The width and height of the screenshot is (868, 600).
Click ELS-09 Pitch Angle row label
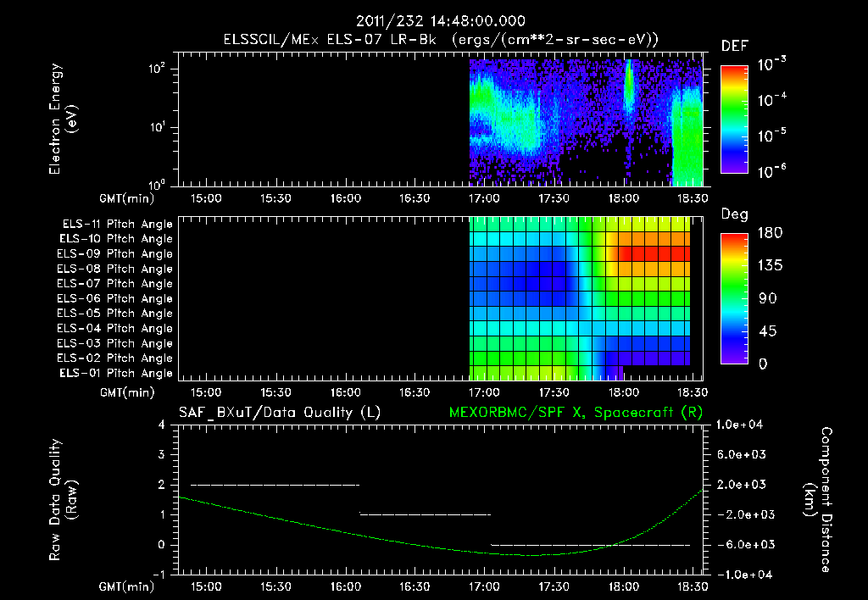click(115, 254)
